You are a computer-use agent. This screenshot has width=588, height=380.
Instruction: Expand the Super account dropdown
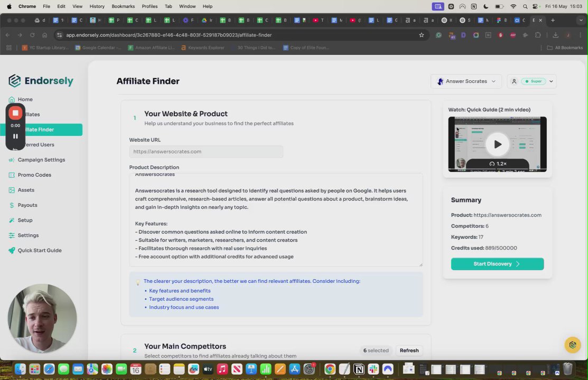click(x=532, y=81)
